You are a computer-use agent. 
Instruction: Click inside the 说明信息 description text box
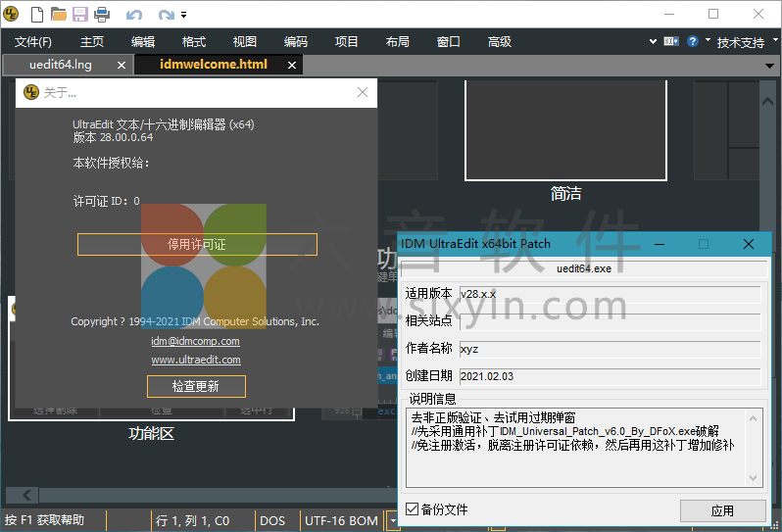pos(577,448)
